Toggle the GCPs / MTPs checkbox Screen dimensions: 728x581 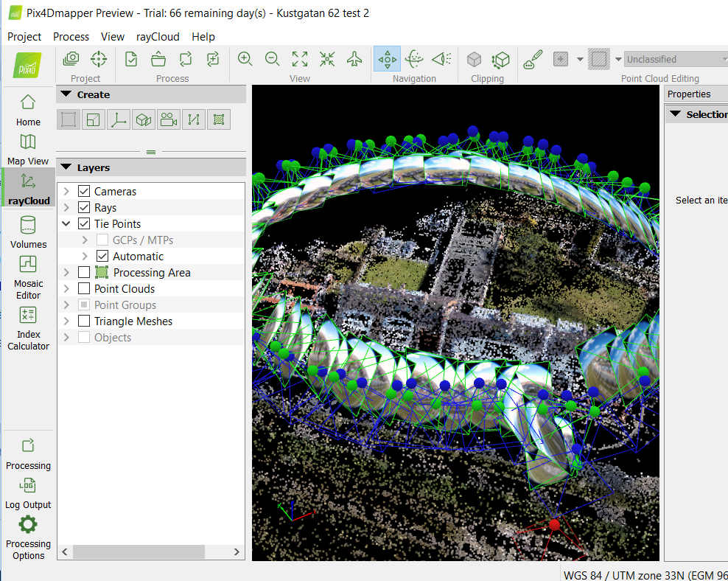point(102,240)
